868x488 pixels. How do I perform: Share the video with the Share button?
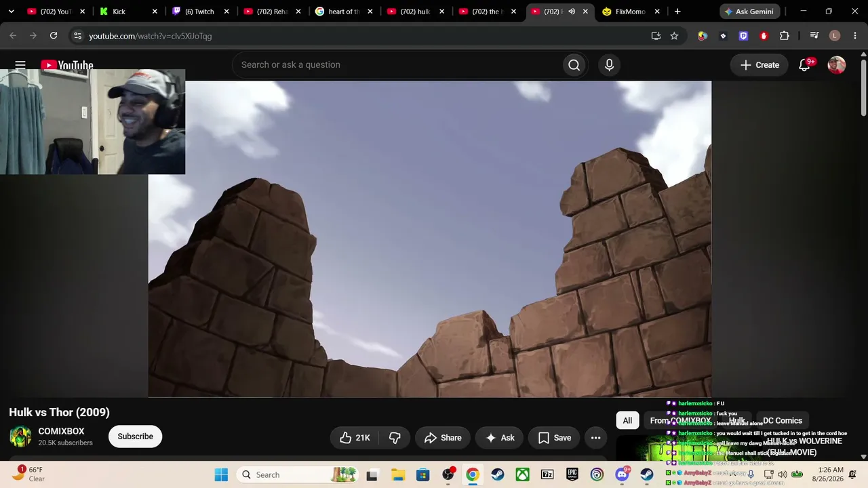click(x=443, y=438)
